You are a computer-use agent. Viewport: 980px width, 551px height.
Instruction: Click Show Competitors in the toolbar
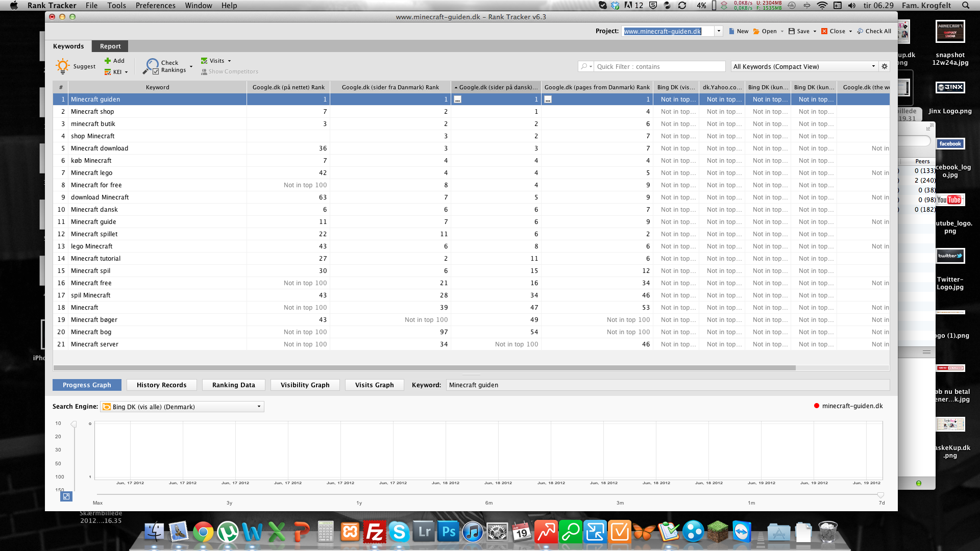(229, 72)
